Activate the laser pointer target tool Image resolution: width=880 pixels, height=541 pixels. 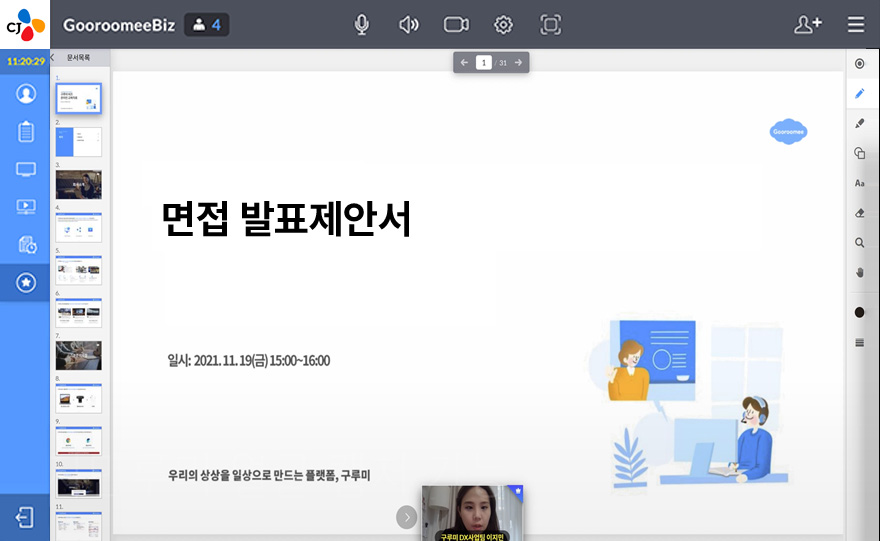[860, 64]
